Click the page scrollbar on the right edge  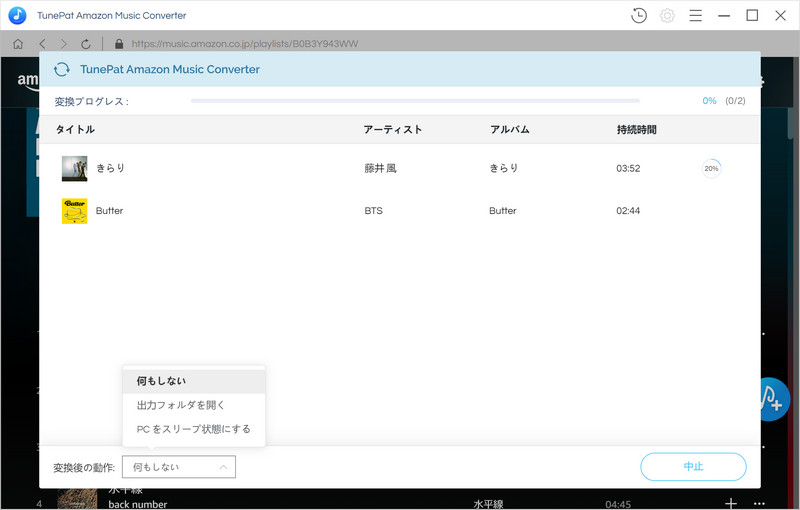point(791,124)
